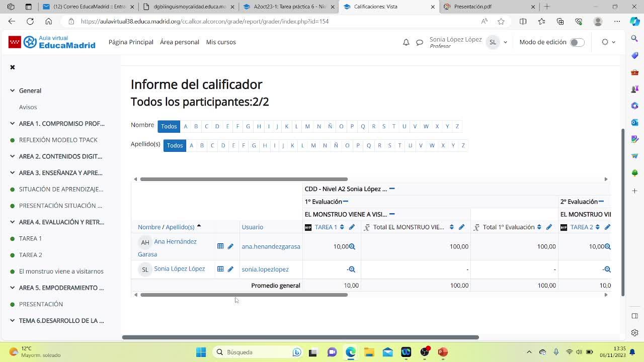Open Sonia López López profile link
The height and width of the screenshot is (362, 644).
[179, 269]
